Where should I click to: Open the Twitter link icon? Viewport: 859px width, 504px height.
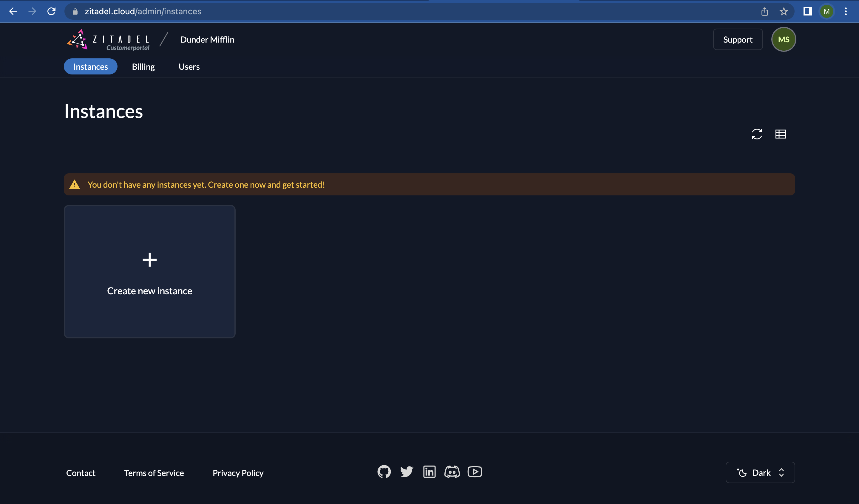pos(406,472)
